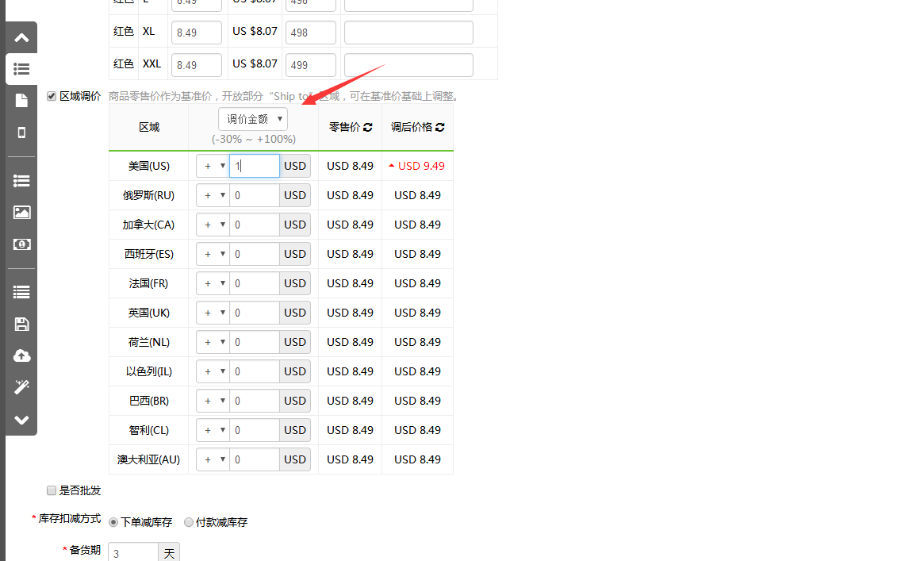The width and height of the screenshot is (924, 561).
Task: Click the floppy disk save icon
Action: (21, 324)
